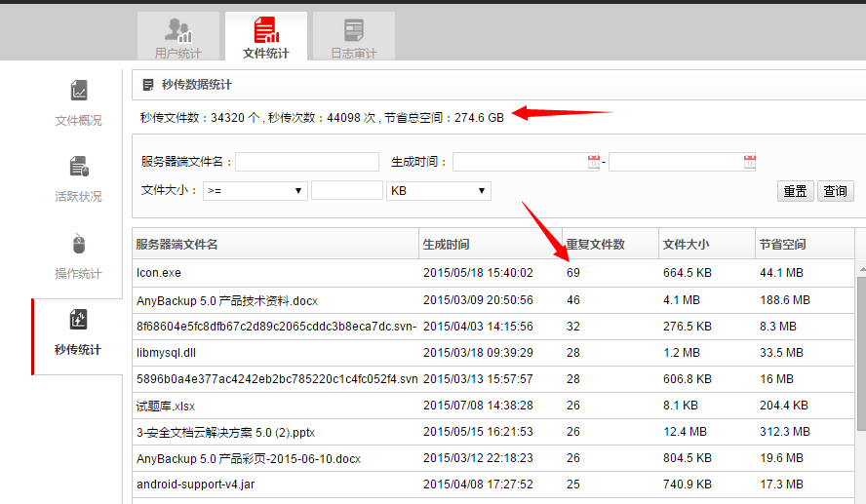Open start date calendar picker icon
Image resolution: width=866 pixels, height=504 pixels.
point(594,162)
